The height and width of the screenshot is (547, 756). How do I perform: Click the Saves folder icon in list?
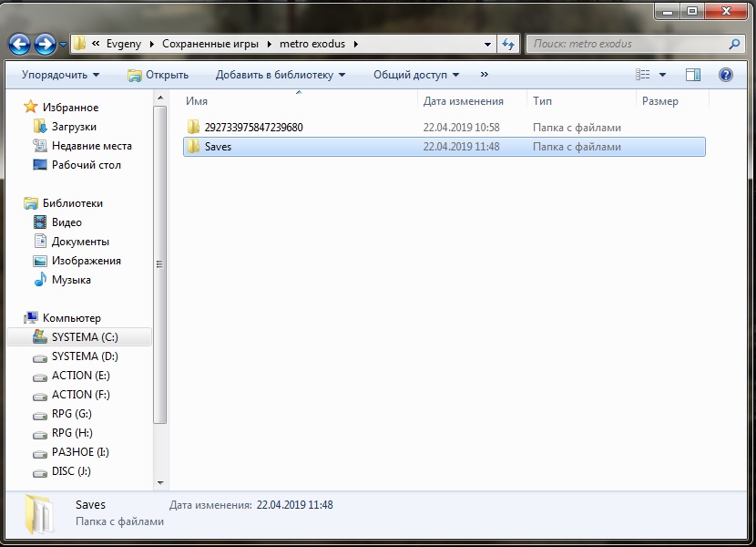click(x=193, y=146)
